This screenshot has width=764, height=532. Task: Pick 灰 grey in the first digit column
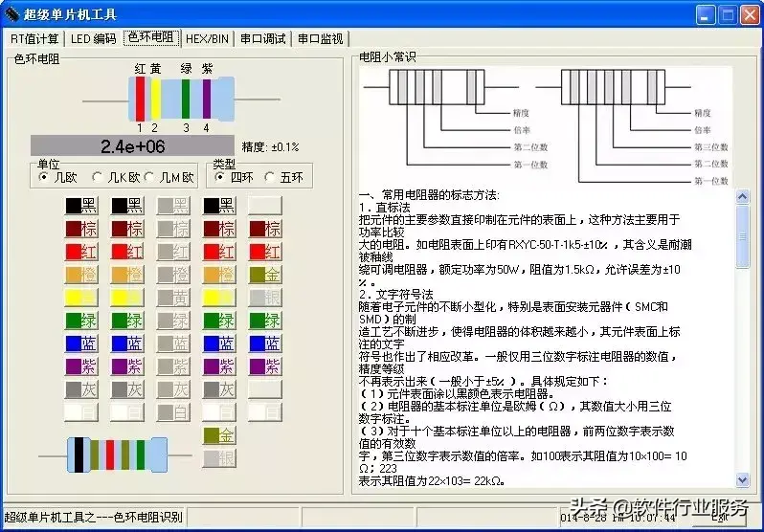tap(81, 389)
